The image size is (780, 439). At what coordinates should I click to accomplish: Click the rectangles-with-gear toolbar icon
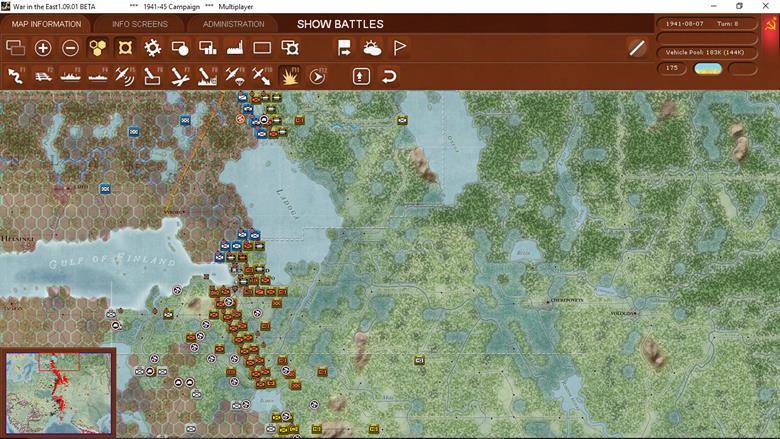[x=290, y=48]
